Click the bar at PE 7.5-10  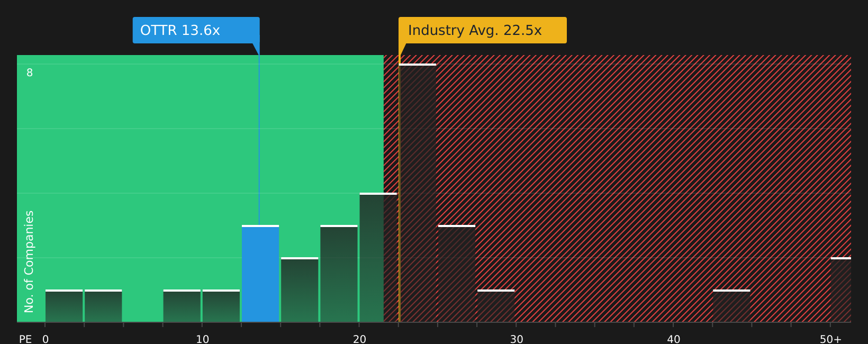click(182, 306)
